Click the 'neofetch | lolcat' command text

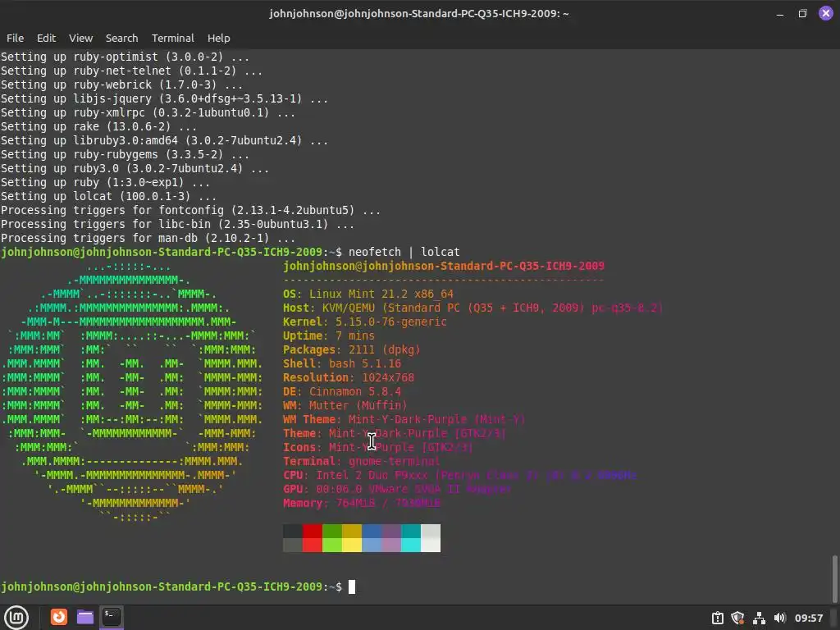coord(404,252)
